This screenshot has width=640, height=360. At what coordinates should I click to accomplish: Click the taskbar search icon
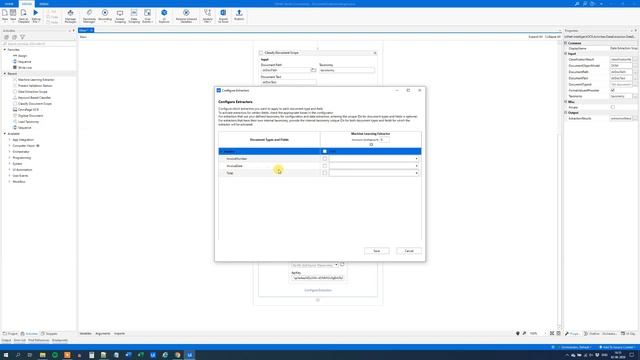(x=18, y=355)
